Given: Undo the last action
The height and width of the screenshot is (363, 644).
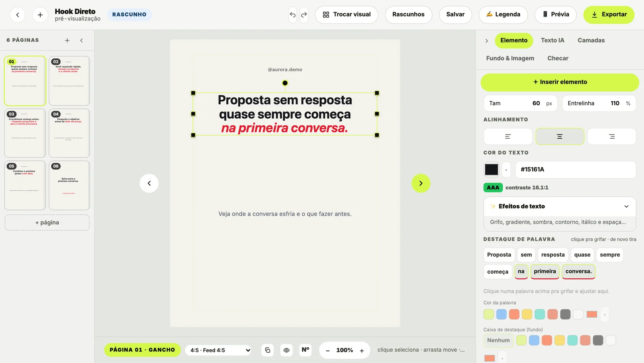Looking at the screenshot, I should [292, 15].
